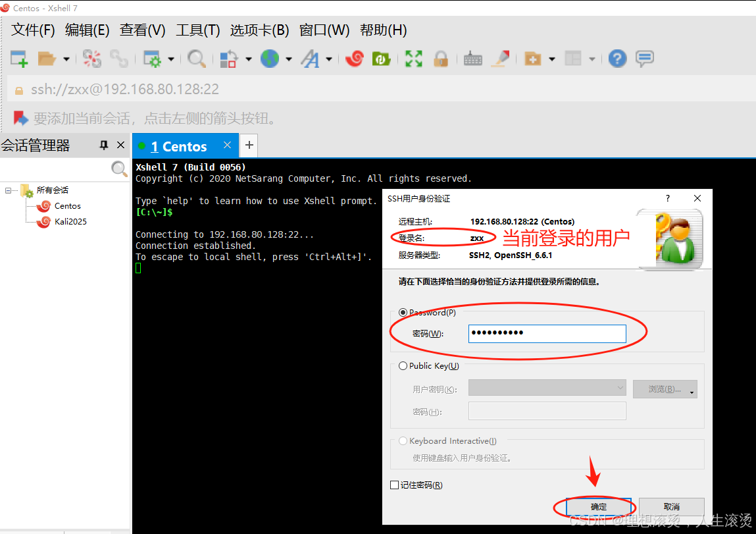Open the 帮助(H) menu

384,30
